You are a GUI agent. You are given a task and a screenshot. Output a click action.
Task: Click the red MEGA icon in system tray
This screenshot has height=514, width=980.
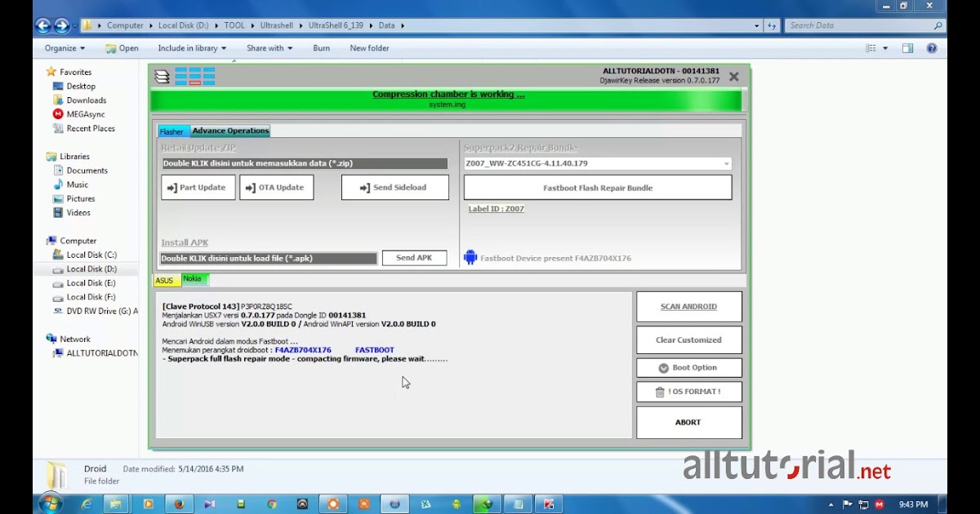[x=879, y=504]
